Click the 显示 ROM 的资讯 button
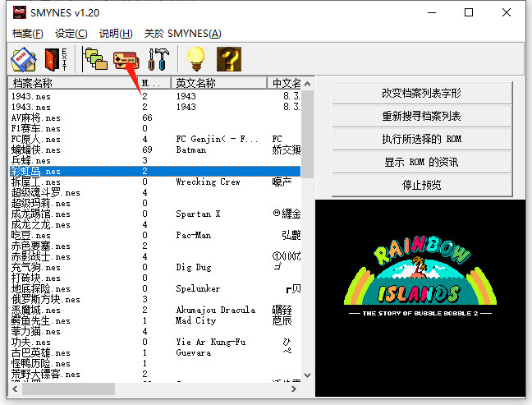Image resolution: width=532 pixels, height=405 pixels. click(x=422, y=163)
